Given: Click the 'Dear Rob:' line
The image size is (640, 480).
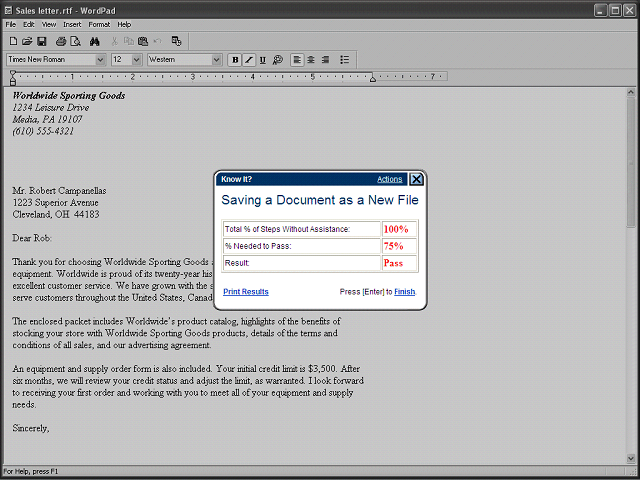Looking at the screenshot, I should coord(32,238).
